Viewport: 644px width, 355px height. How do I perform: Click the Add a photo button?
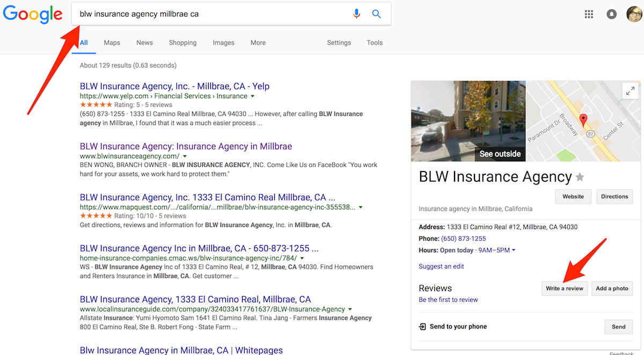click(612, 289)
